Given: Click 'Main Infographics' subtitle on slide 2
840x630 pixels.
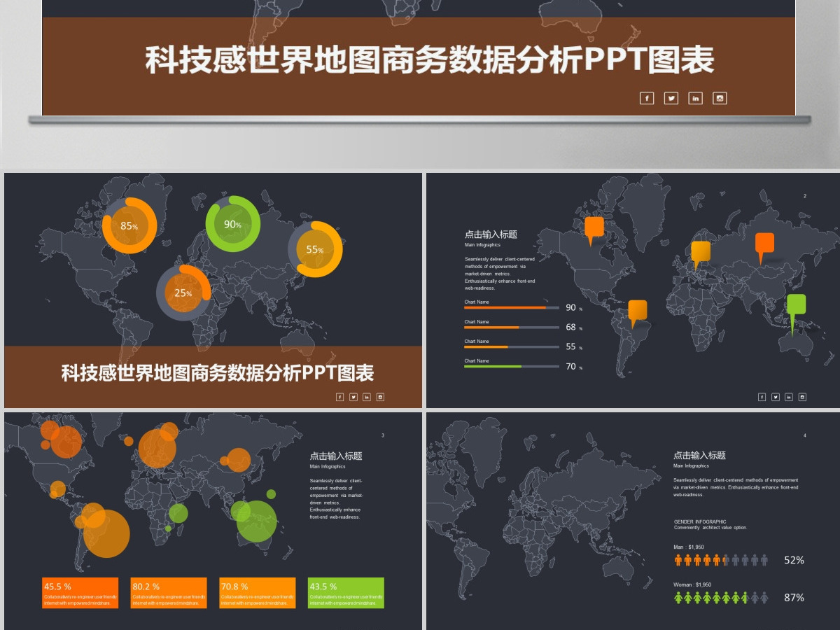Looking at the screenshot, I should pos(482,245).
